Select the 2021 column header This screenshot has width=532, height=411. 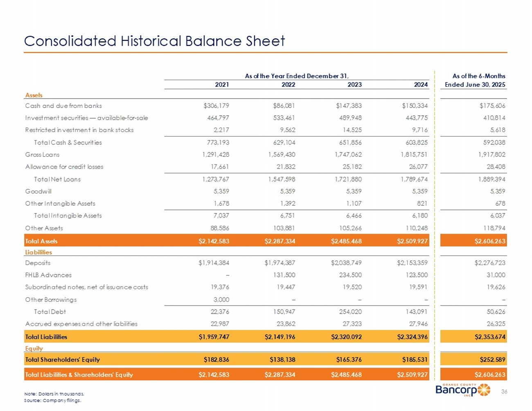click(222, 85)
